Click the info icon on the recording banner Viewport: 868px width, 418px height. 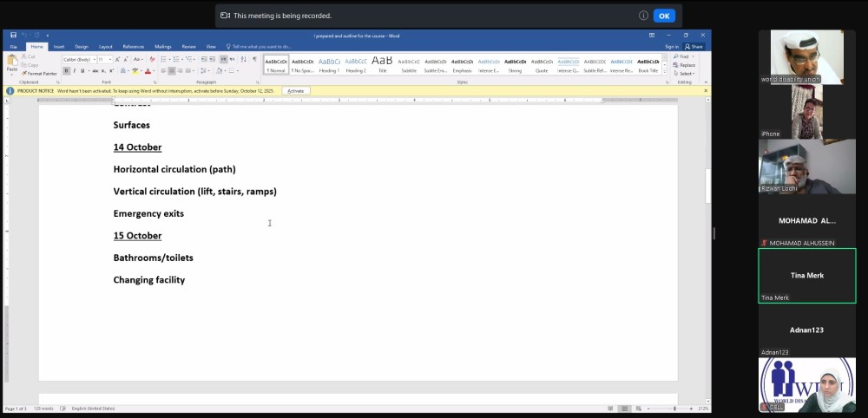pos(643,16)
